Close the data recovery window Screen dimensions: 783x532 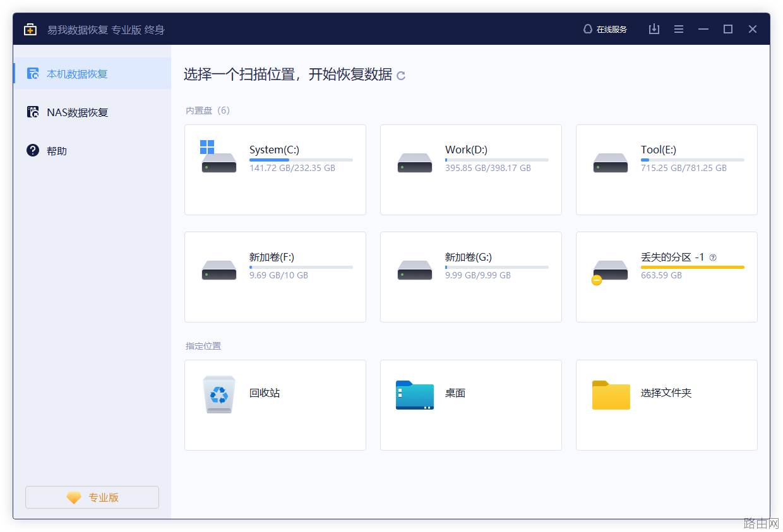[x=753, y=29]
